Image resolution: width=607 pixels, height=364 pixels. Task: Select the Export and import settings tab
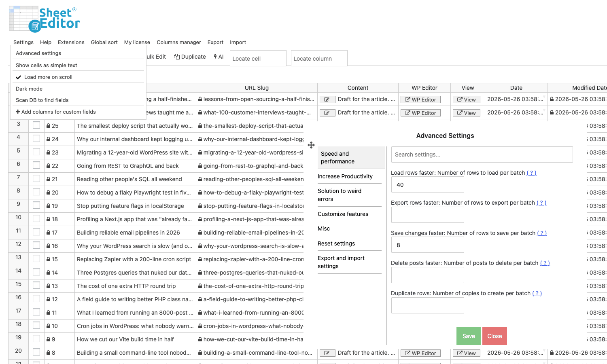[350, 262]
